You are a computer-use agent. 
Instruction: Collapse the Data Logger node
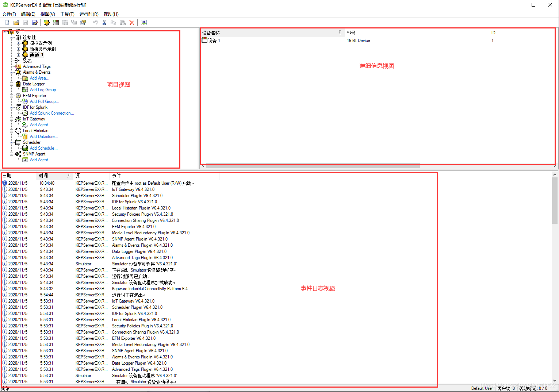click(x=11, y=84)
